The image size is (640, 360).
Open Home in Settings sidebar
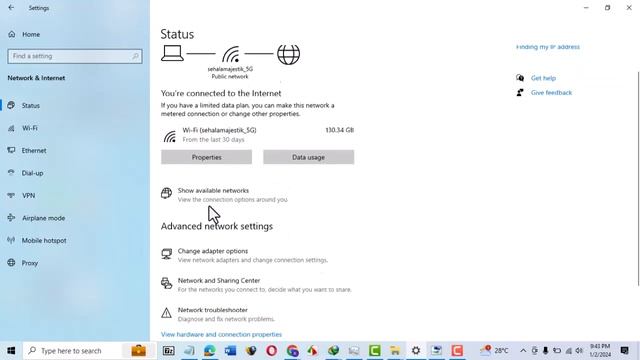click(31, 34)
